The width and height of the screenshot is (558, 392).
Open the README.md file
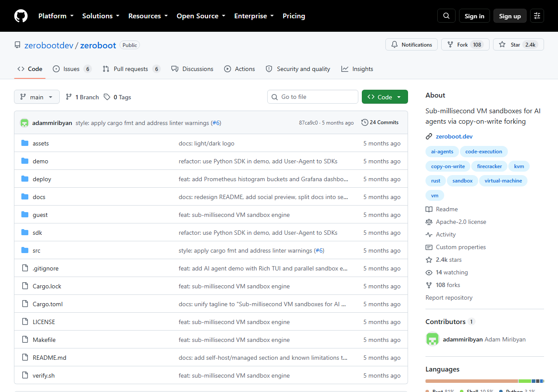tap(49, 358)
